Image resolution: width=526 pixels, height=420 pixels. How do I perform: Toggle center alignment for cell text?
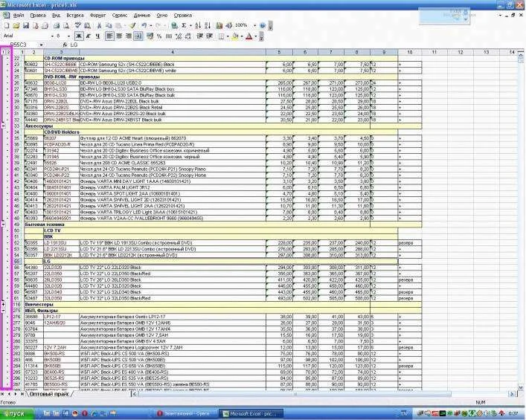pos(119,36)
